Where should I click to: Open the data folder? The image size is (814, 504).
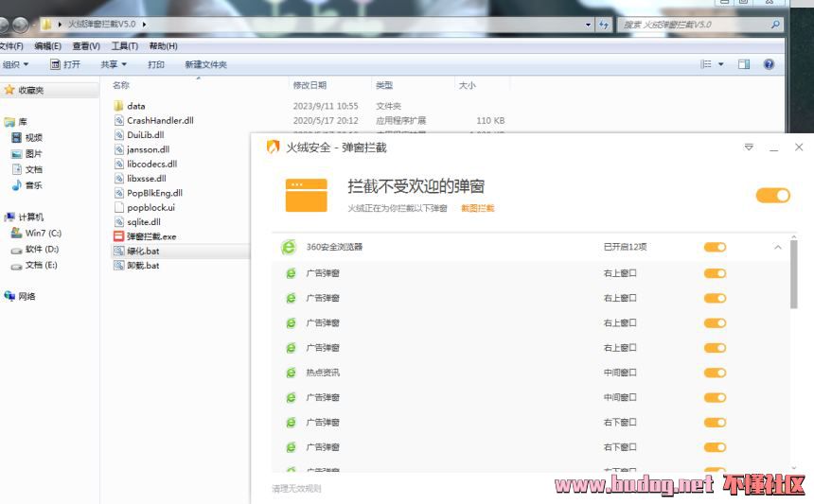[x=135, y=106]
